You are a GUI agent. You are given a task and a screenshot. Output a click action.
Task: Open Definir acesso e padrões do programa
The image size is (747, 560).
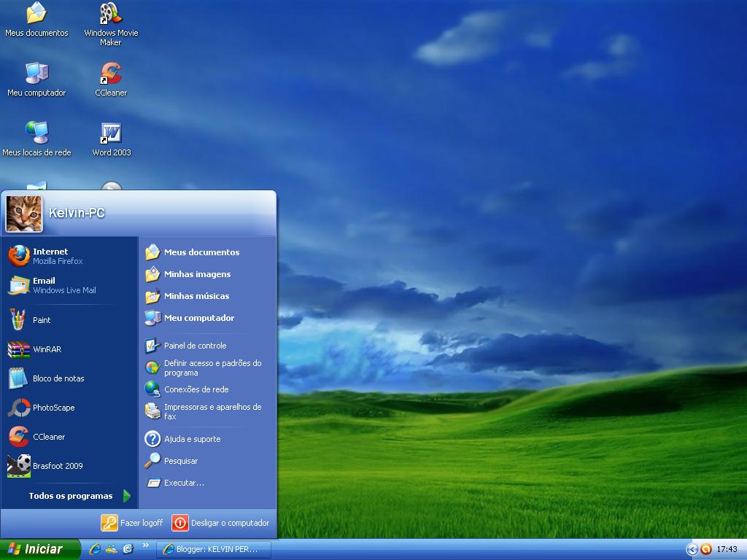(208, 367)
